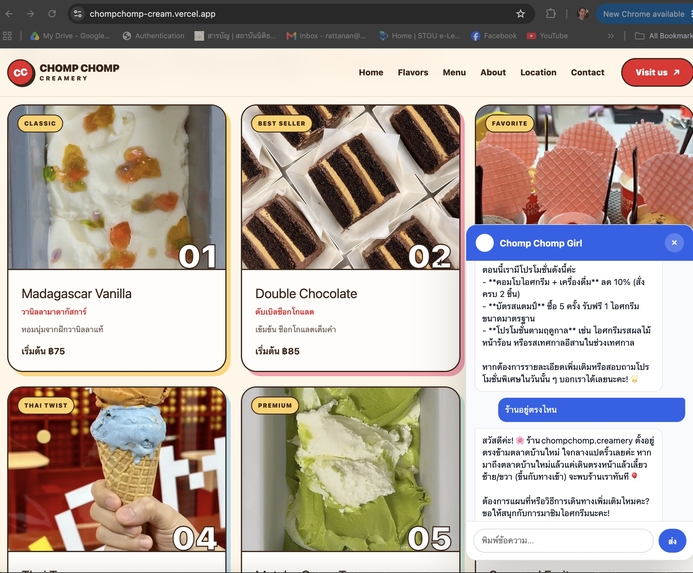Click the Double Chocolate title
This screenshot has width=693, height=573.
[306, 294]
